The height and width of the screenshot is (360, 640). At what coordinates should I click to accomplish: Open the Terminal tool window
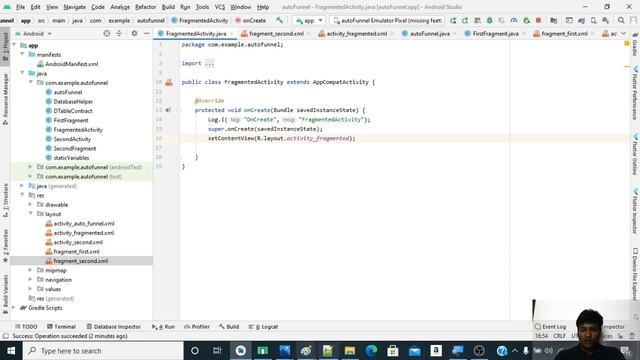pyautogui.click(x=61, y=327)
